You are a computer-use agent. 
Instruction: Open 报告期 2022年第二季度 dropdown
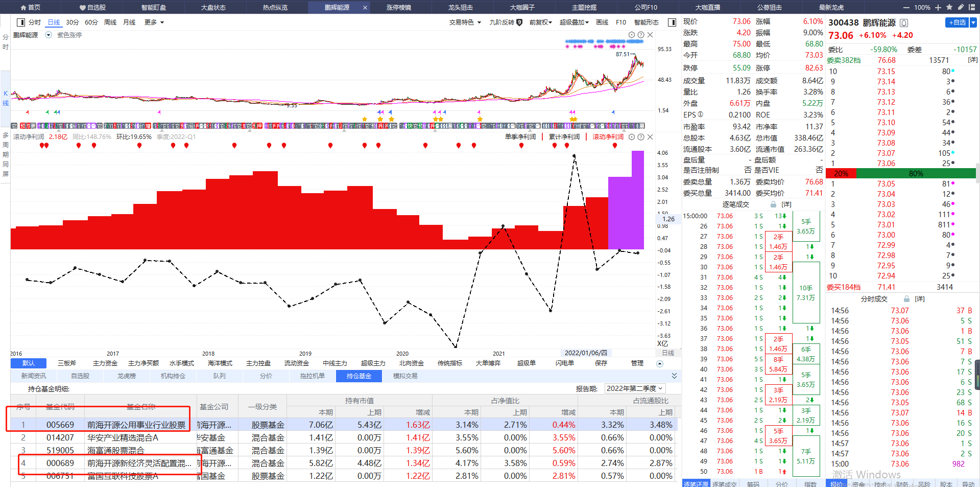635,388
